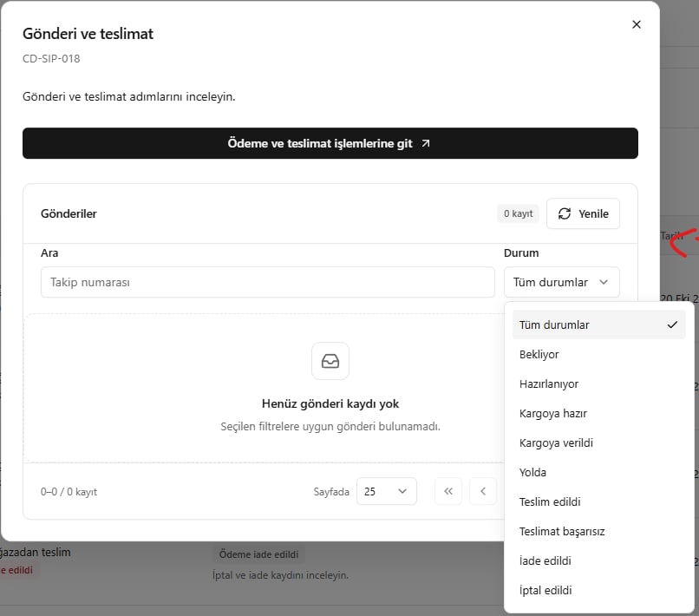Collapse the Durum dropdown
Image resolution: width=699 pixels, height=616 pixels.
pyautogui.click(x=562, y=282)
